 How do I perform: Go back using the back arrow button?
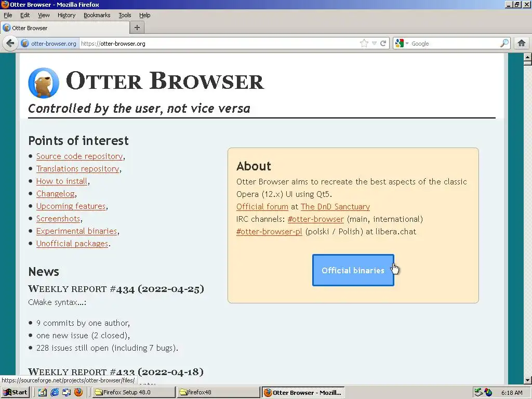tap(10, 44)
